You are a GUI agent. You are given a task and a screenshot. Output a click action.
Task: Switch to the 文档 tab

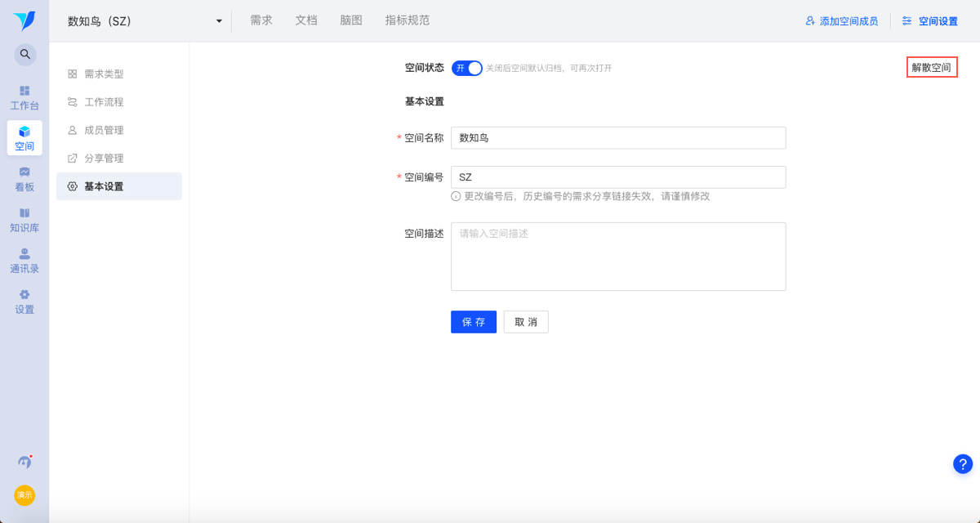point(306,20)
